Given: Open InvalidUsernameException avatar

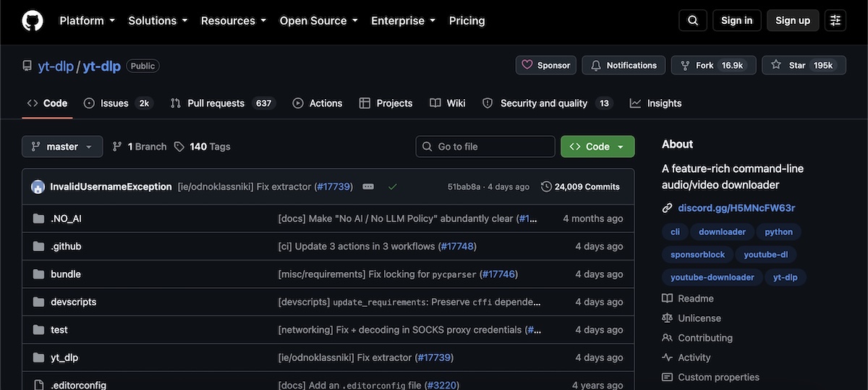Looking at the screenshot, I should coord(38,187).
